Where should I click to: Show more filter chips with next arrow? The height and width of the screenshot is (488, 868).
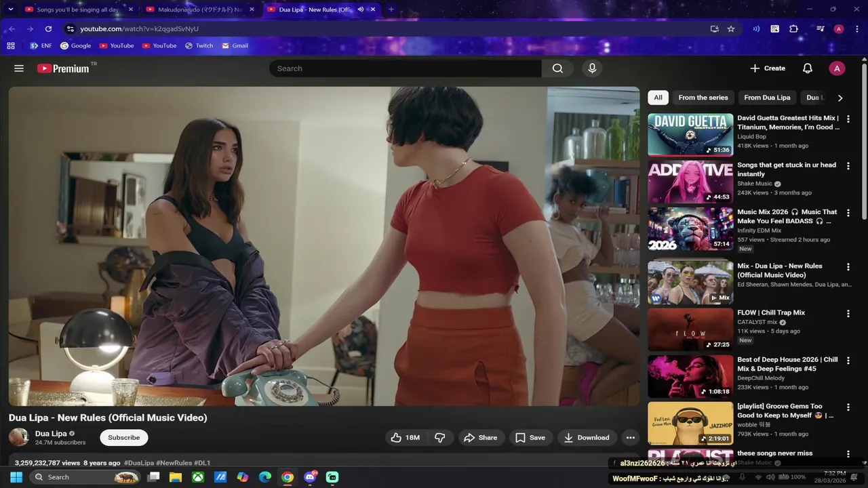click(x=840, y=98)
